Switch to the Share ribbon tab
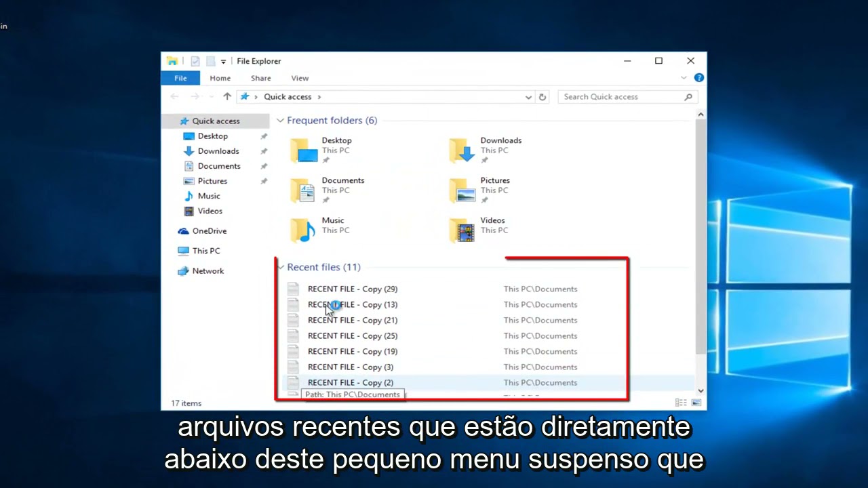The height and width of the screenshot is (488, 868). point(260,78)
